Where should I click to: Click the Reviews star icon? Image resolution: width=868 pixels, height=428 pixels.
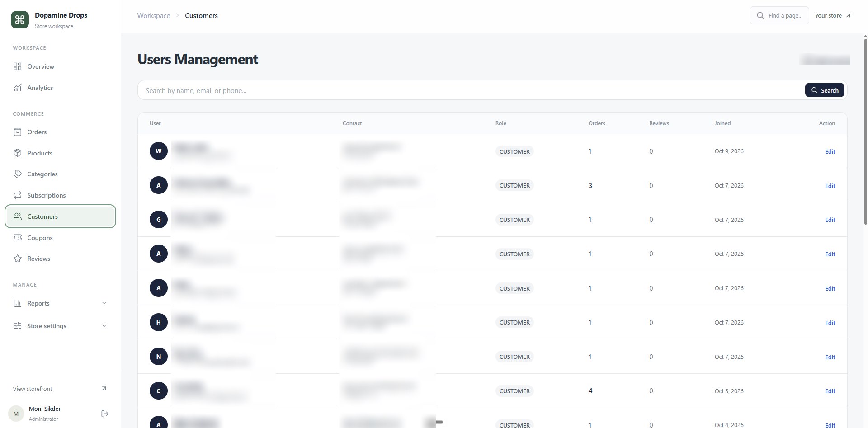18,259
